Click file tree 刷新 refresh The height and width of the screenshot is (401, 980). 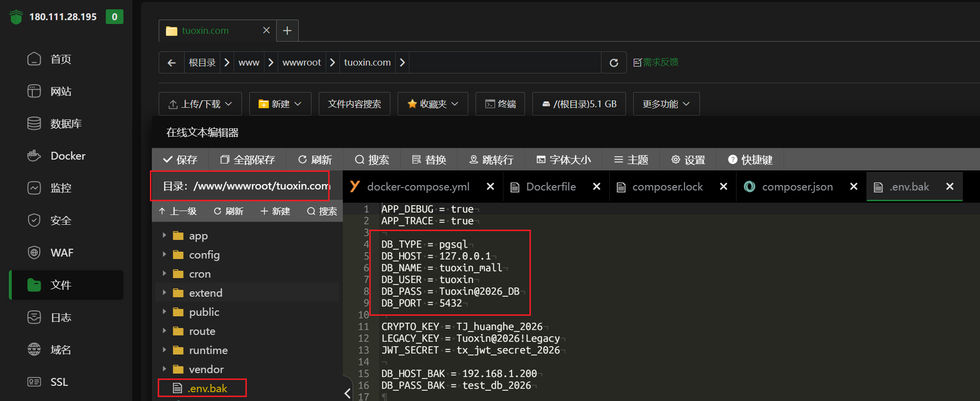[229, 211]
